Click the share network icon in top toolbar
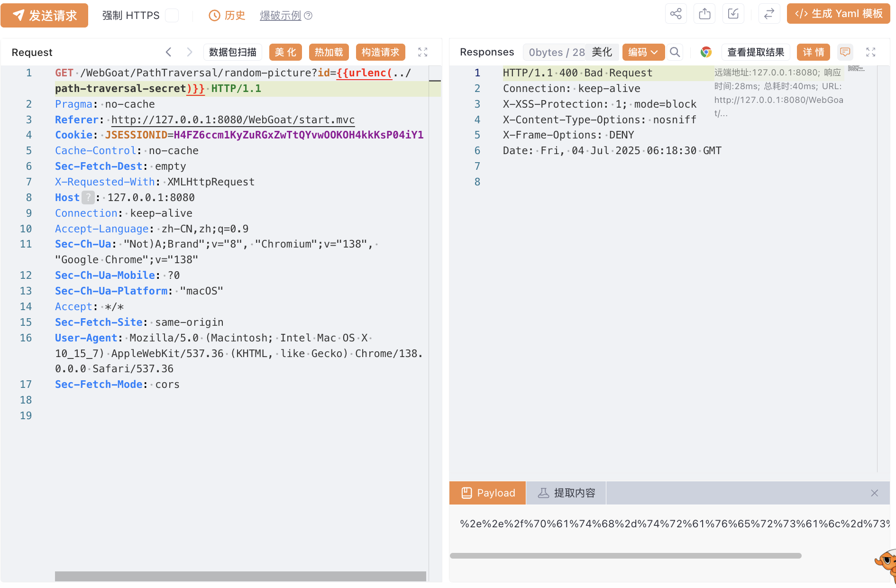The image size is (896, 588). [676, 13]
